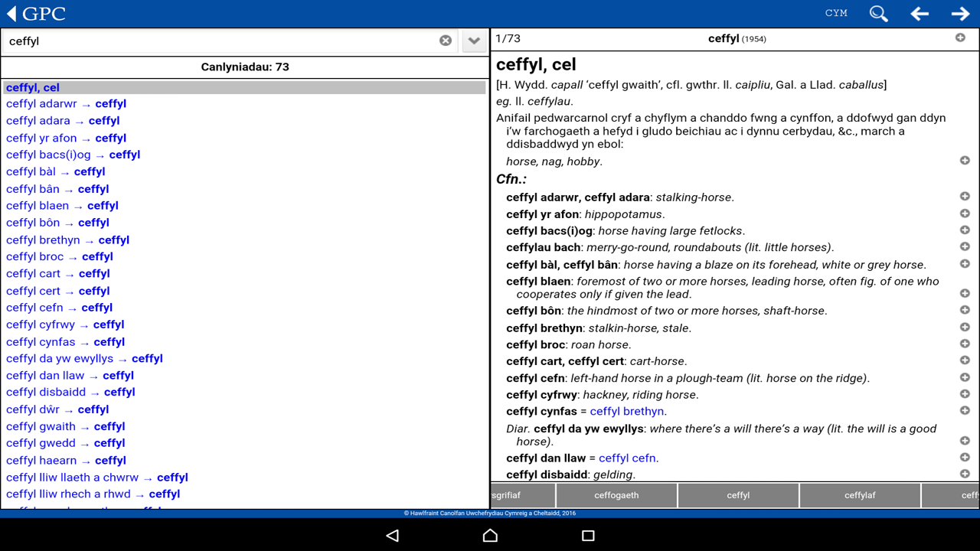
Task: Select ceffyl, cel highlighted result
Action: coord(33,86)
